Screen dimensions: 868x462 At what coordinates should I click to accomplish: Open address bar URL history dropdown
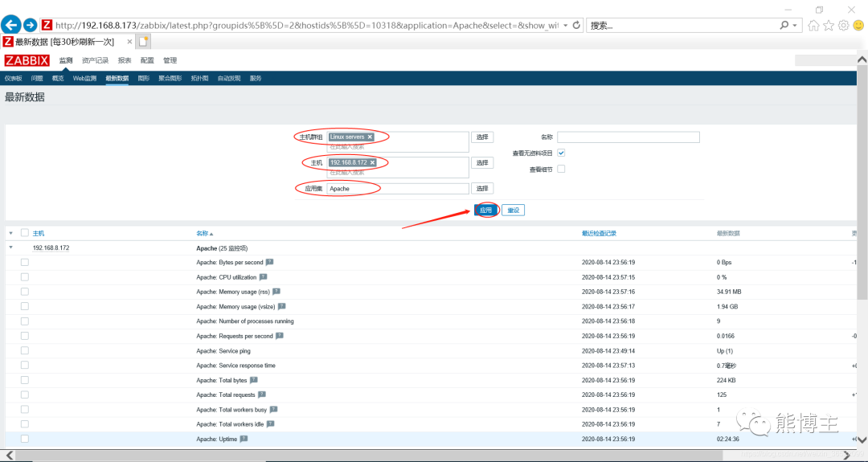(565, 26)
